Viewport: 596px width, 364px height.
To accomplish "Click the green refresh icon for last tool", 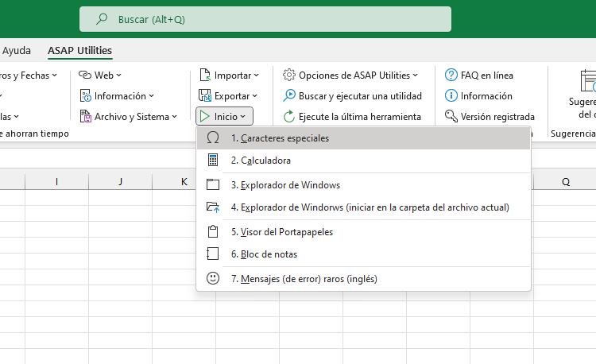I will point(289,116).
